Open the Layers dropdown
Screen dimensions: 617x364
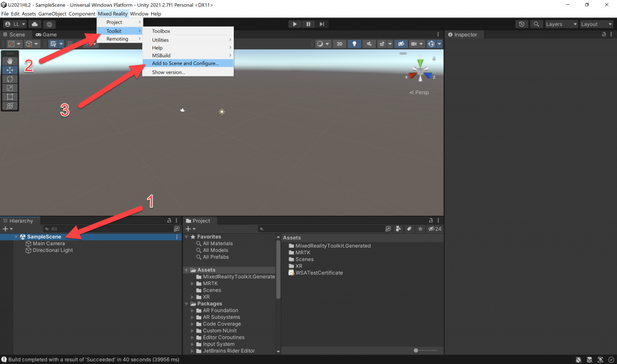click(x=561, y=24)
